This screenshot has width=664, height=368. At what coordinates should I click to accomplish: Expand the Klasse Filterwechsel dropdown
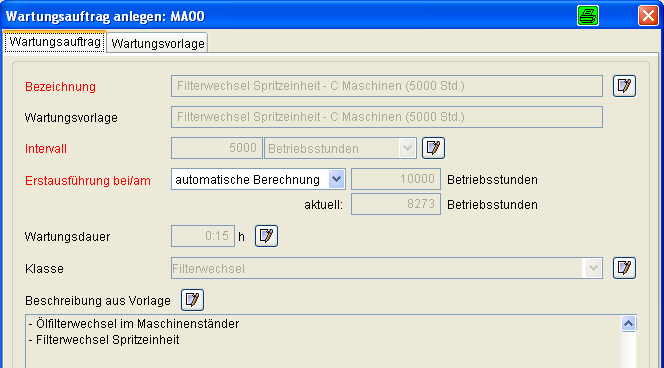pyautogui.click(x=593, y=268)
